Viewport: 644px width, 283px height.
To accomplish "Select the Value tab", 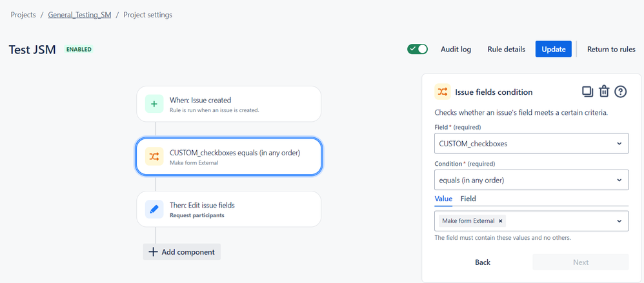I will click(443, 199).
